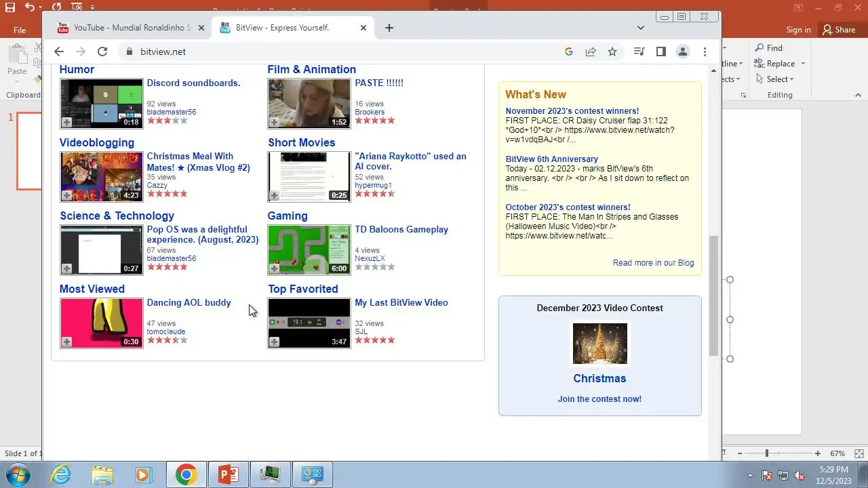Open PowerPoint File tab

point(20,30)
